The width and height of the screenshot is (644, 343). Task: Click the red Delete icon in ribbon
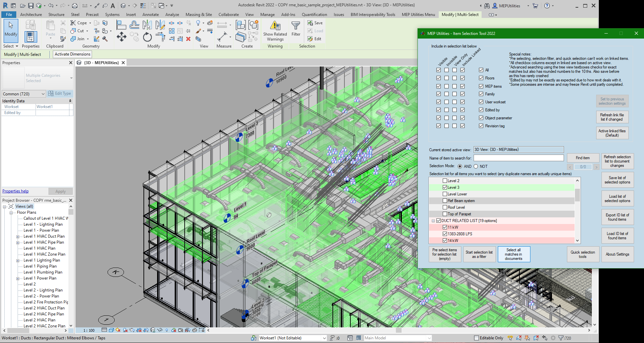coord(188,39)
